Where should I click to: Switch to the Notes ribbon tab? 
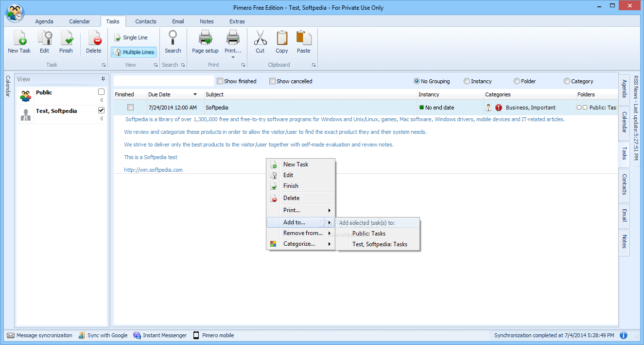tap(207, 21)
